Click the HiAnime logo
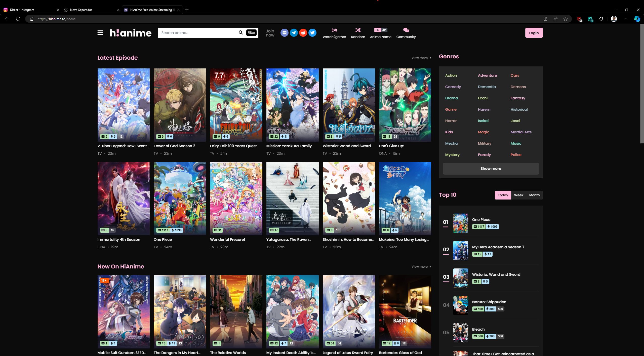 (131, 33)
